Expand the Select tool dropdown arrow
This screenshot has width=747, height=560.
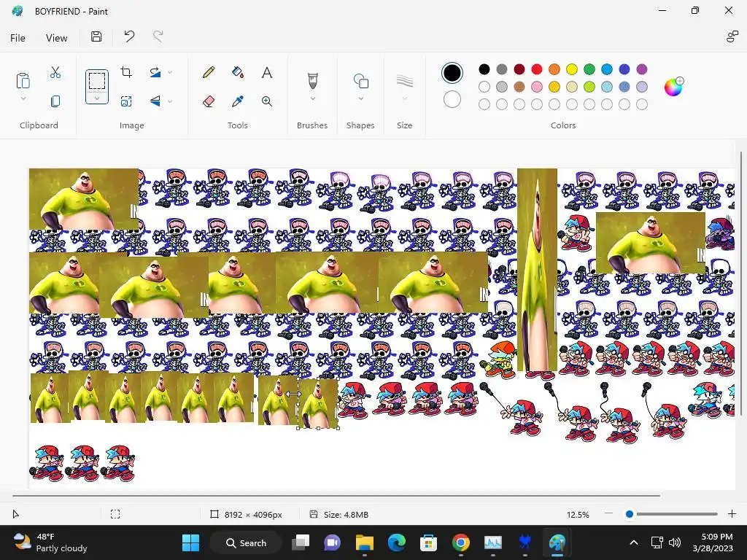click(97, 98)
